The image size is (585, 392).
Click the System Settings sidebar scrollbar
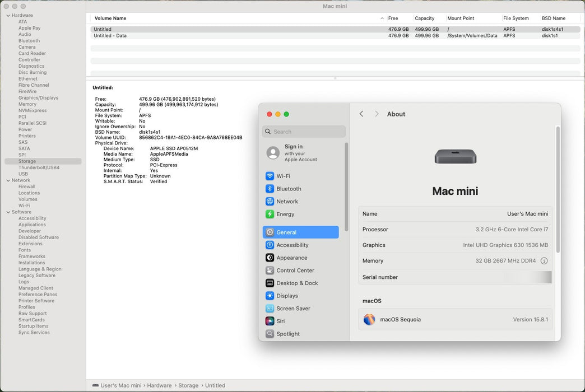coord(346,186)
